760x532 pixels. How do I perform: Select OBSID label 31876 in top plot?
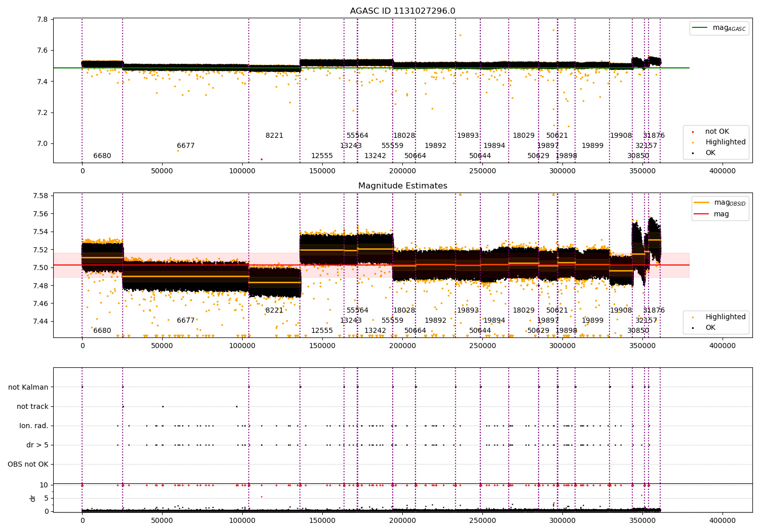654,136
